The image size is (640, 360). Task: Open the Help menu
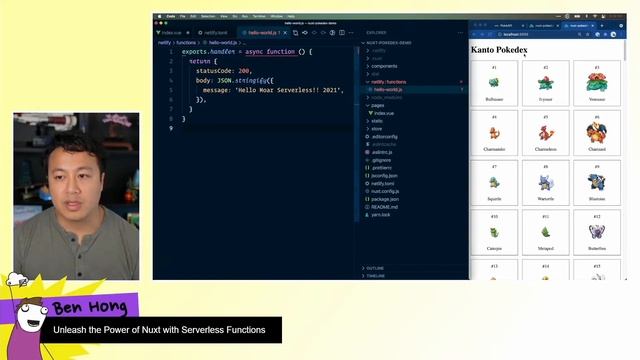(x=291, y=16)
